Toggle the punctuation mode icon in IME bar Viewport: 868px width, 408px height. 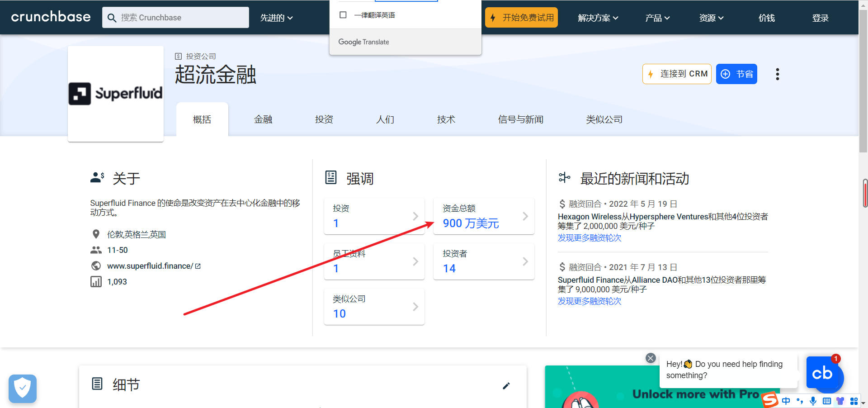[x=800, y=401]
